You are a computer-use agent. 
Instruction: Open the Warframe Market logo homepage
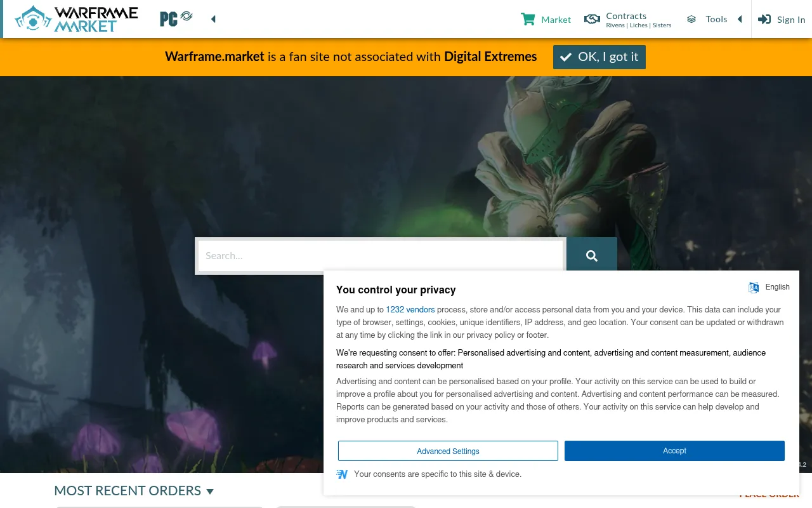76,19
